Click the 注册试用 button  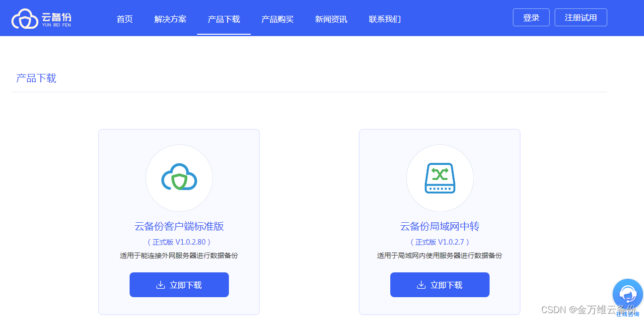click(581, 17)
